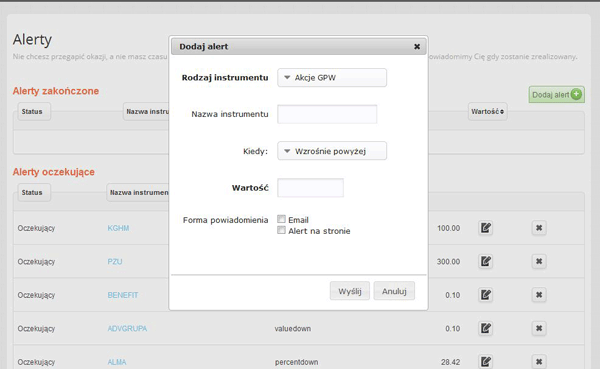This screenshot has width=600, height=369.
Task: Delete the KGHM alert row
Action: point(539,228)
